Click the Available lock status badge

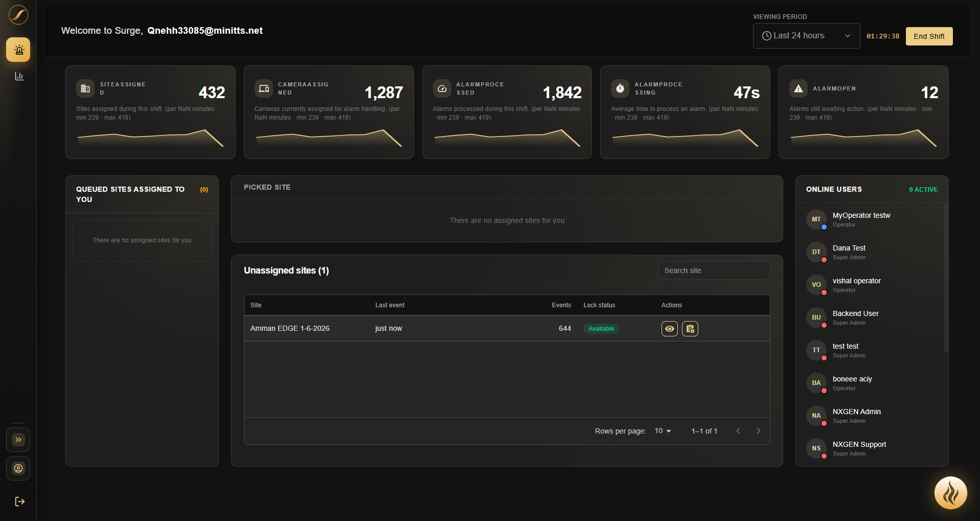pos(601,329)
